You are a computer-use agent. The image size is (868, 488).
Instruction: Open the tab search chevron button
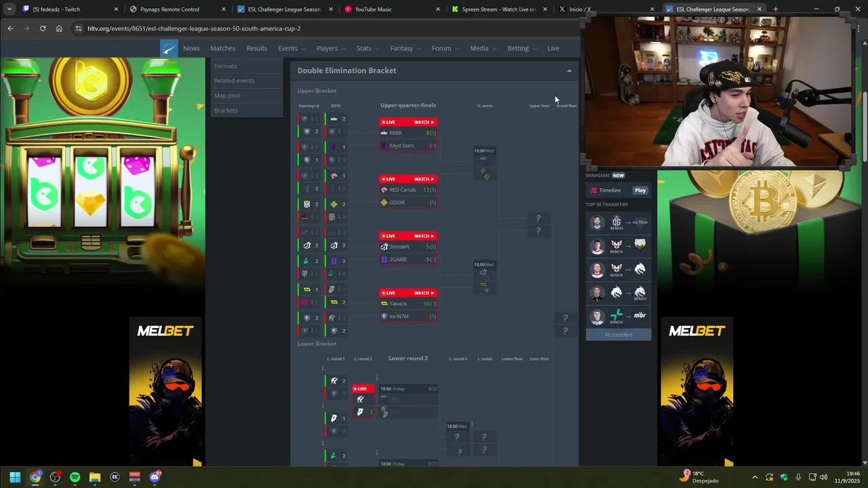click(x=9, y=9)
